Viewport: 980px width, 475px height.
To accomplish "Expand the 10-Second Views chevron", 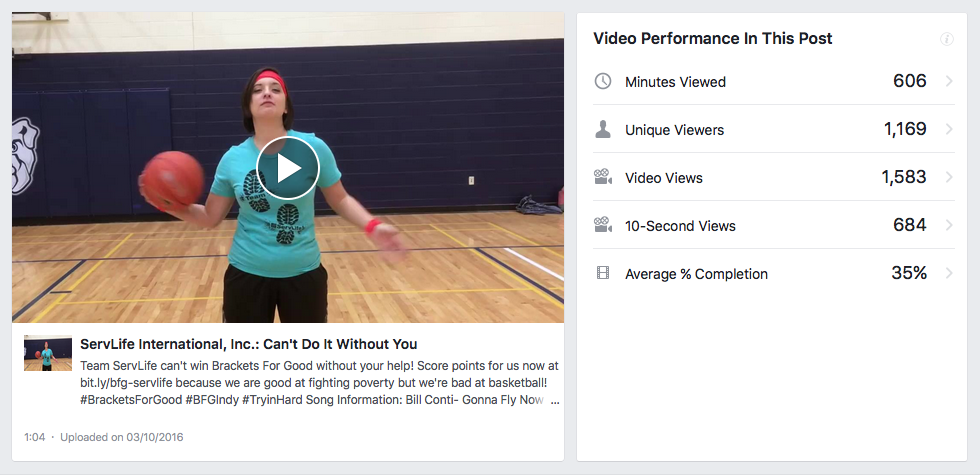I will click(949, 225).
